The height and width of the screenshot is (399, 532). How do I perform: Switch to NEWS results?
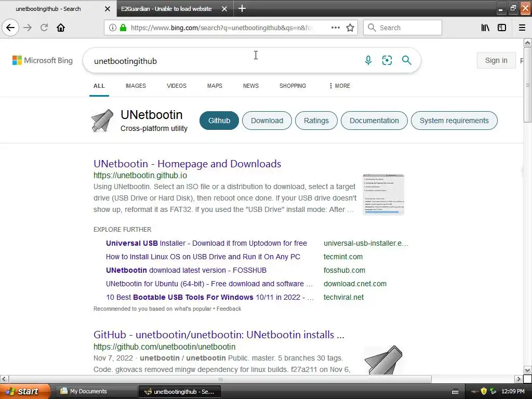[251, 86]
